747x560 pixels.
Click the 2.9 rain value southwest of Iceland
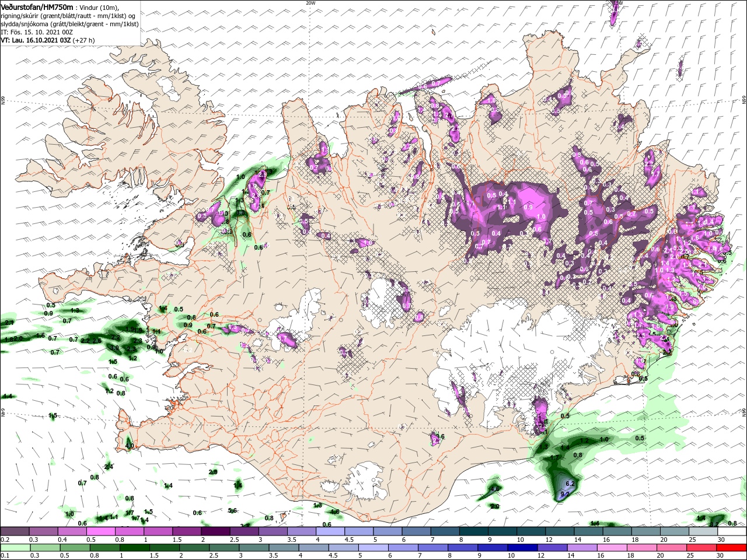tap(213, 472)
